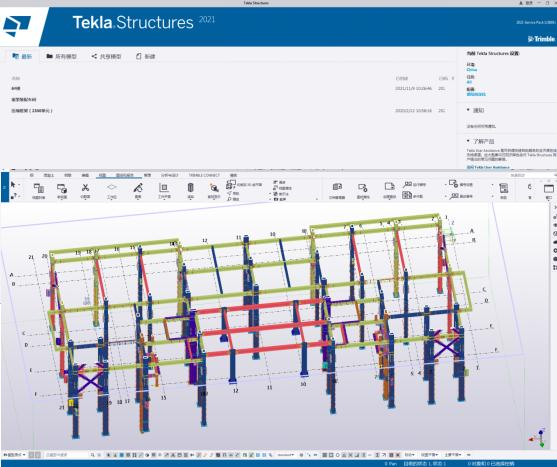Open the standard dropdown in bottom toolbar
Image resolution: width=557 pixels, height=467 pixels.
coord(286,455)
